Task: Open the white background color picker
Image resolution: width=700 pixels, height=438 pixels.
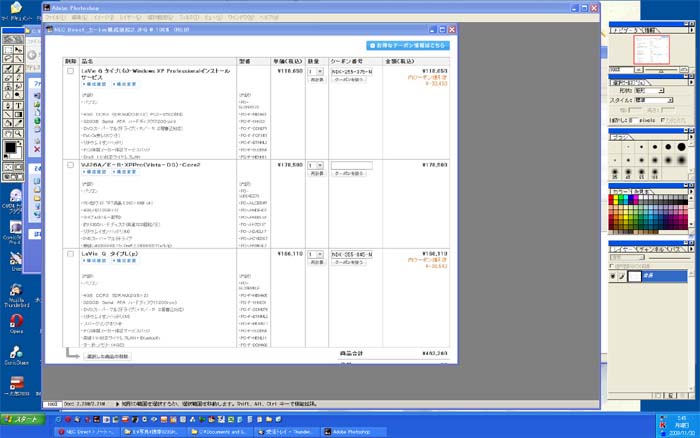Action: (x=17, y=154)
